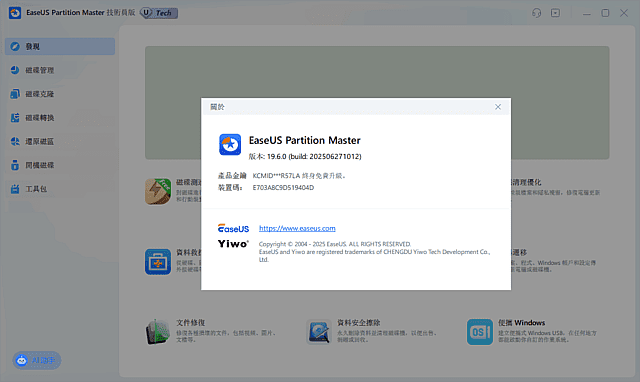Screen dimensions: 640x382
Task: Close the Partition Master main window
Action: (x=624, y=13)
